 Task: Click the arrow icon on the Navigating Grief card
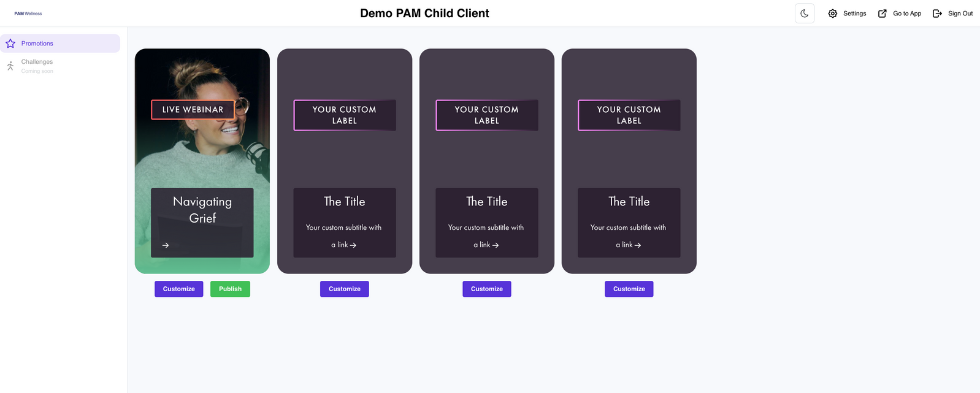[x=164, y=245]
